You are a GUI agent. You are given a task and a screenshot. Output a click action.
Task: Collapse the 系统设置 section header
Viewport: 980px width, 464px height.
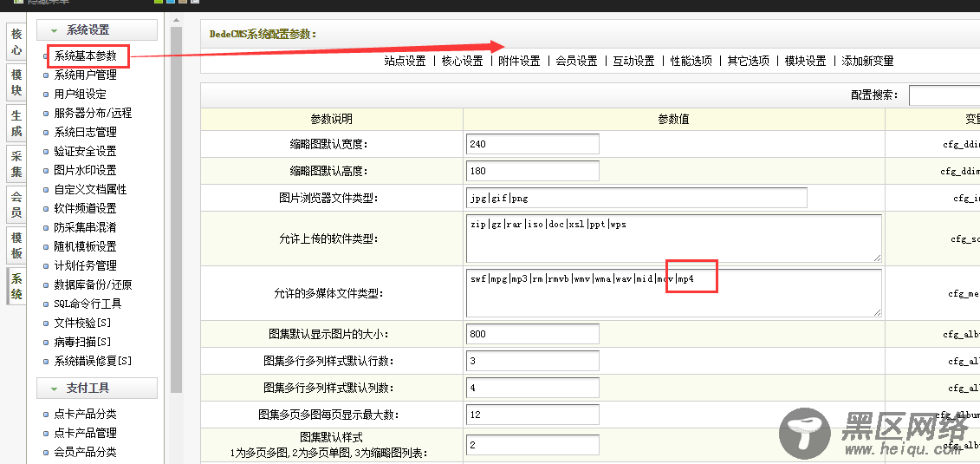96,30
